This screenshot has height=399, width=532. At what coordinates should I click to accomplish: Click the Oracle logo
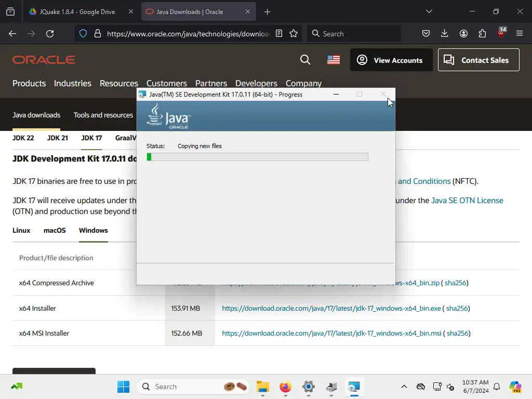pos(44,60)
